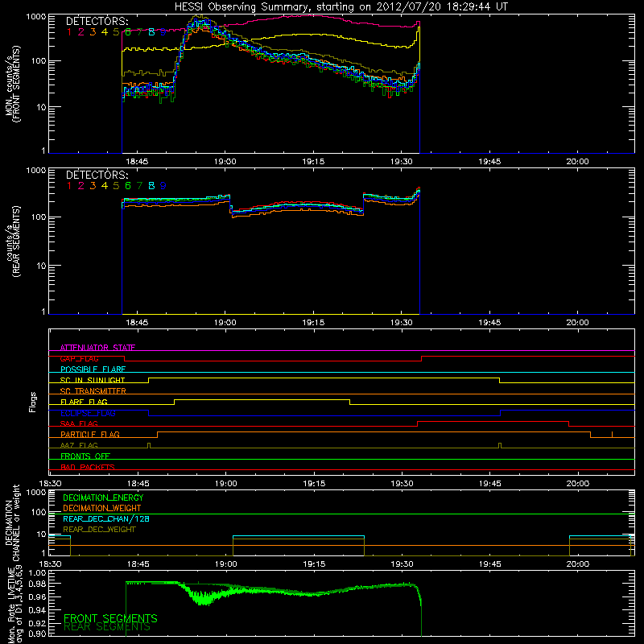644x644 pixels.
Task: Click the 19:00 tick label under decimation plot
Action: 225,564
